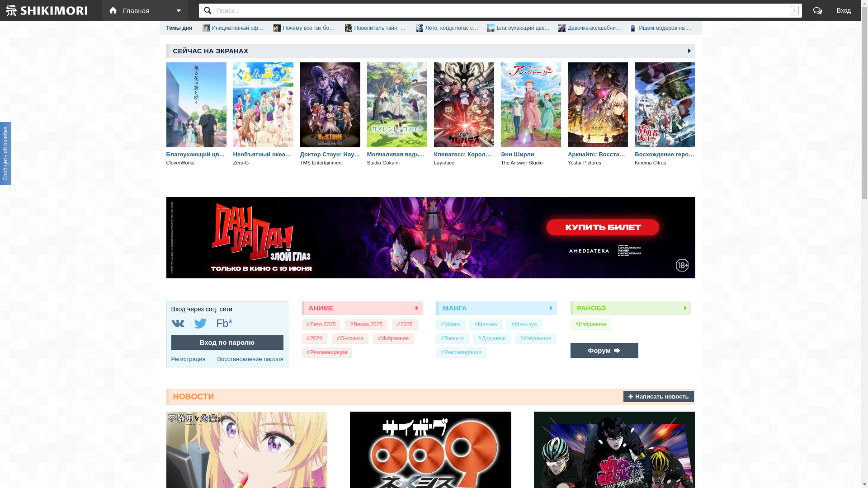Viewport: 868px width, 488px height.
Task: Click the Форум button
Action: point(604,351)
